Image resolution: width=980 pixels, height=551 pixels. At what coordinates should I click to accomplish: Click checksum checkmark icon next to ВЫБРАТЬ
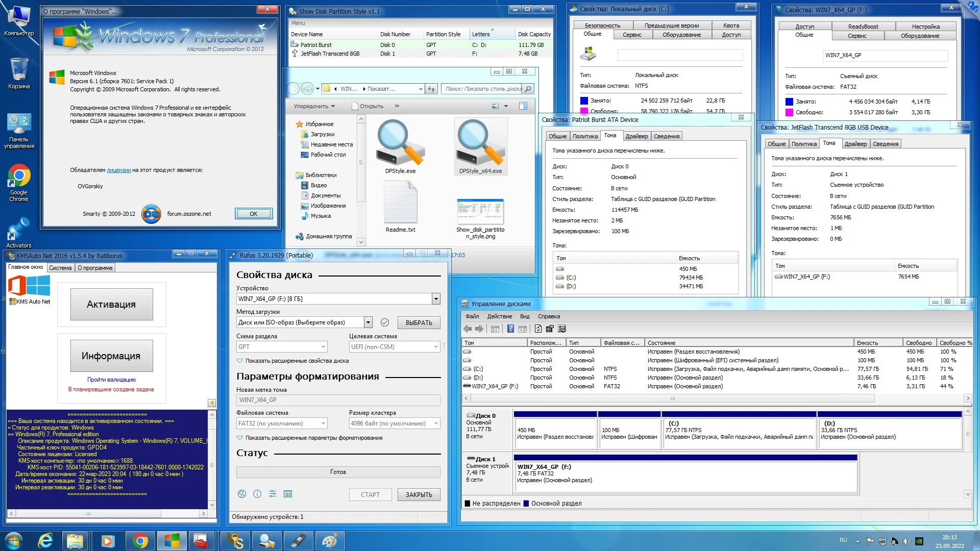click(385, 322)
